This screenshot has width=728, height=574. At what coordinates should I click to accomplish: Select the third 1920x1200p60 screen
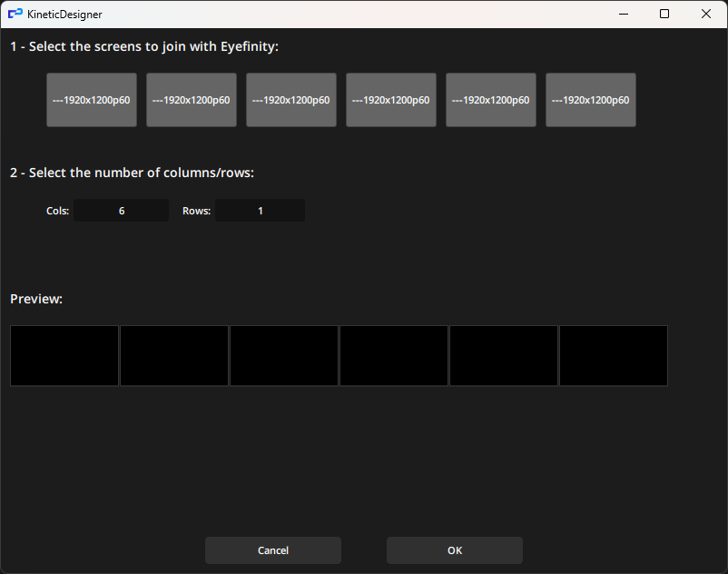290,99
